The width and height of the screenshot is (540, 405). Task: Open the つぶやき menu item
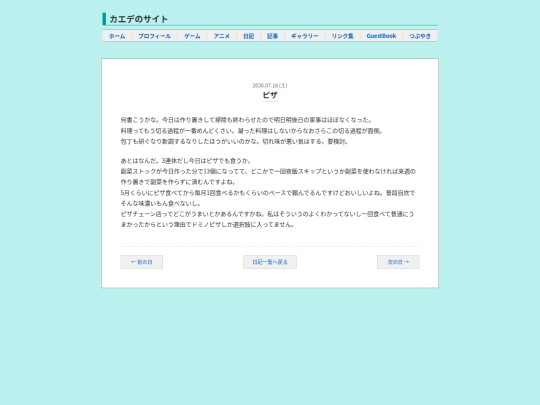click(x=420, y=36)
